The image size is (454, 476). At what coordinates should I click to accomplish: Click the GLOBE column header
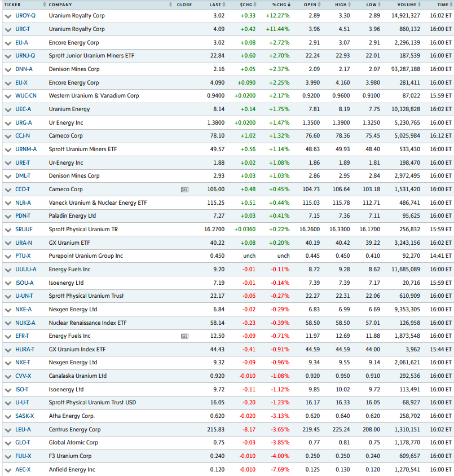point(184,5)
